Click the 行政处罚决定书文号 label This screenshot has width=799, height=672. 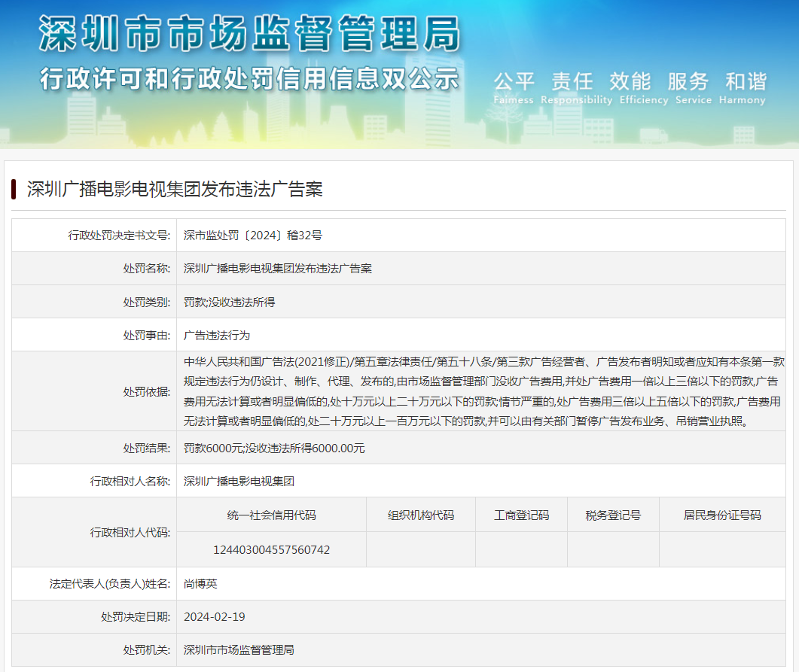point(119,236)
